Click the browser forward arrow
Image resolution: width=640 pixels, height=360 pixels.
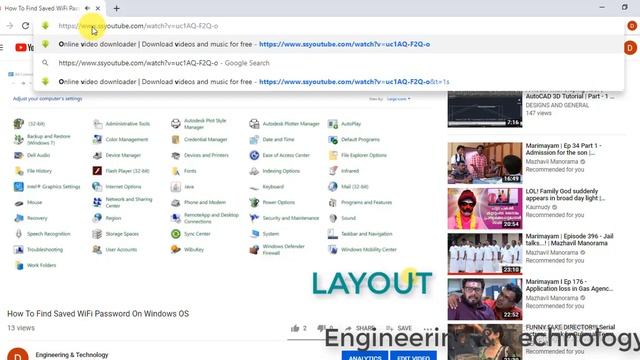pos(9,26)
